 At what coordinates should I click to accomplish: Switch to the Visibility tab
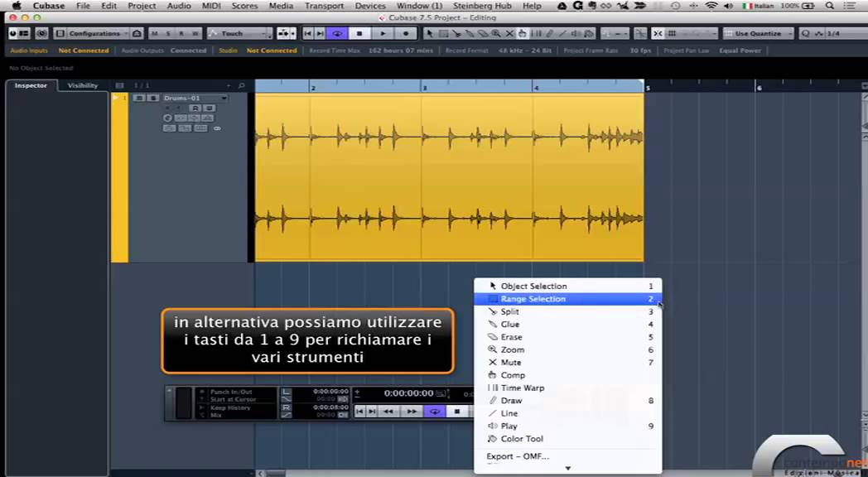83,85
